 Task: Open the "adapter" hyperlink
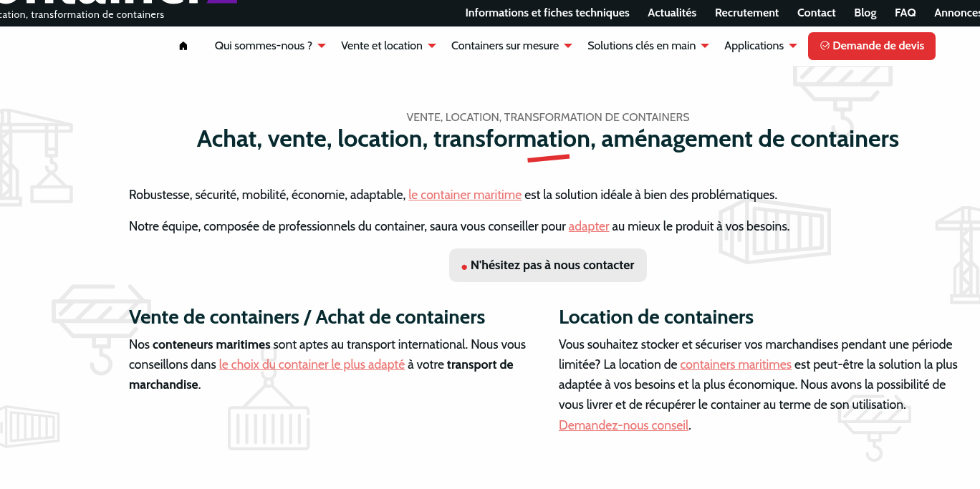pos(589,226)
